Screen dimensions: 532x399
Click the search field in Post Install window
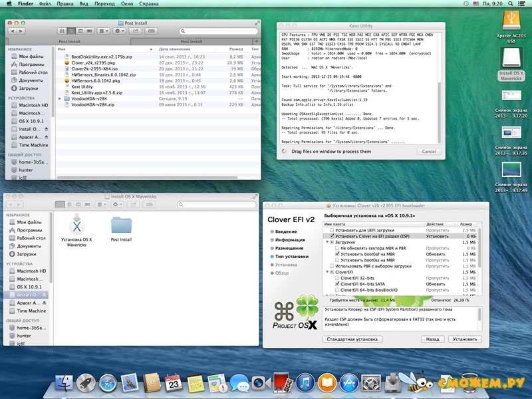219,31
